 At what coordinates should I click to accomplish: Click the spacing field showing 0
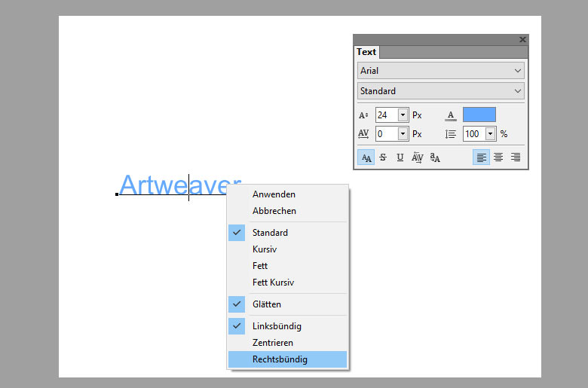coord(387,134)
